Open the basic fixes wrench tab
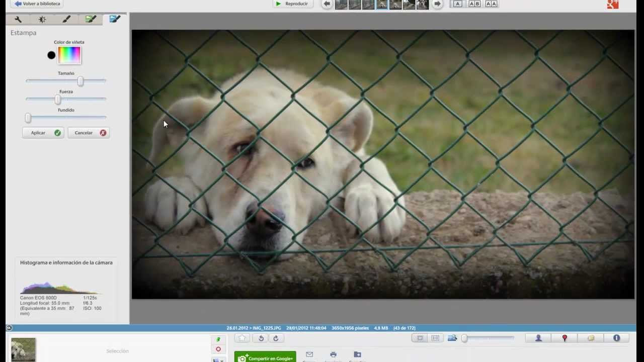The width and height of the screenshot is (644, 362). (x=18, y=19)
